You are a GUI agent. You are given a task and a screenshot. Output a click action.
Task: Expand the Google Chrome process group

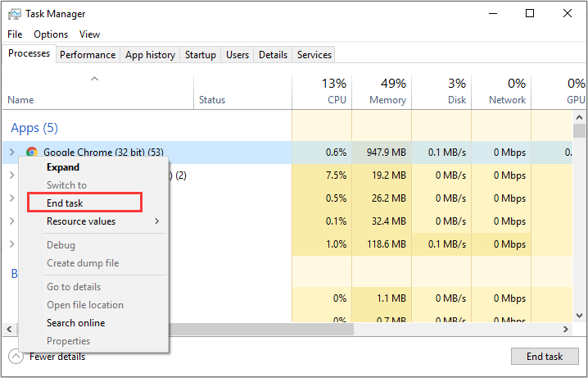pos(11,152)
